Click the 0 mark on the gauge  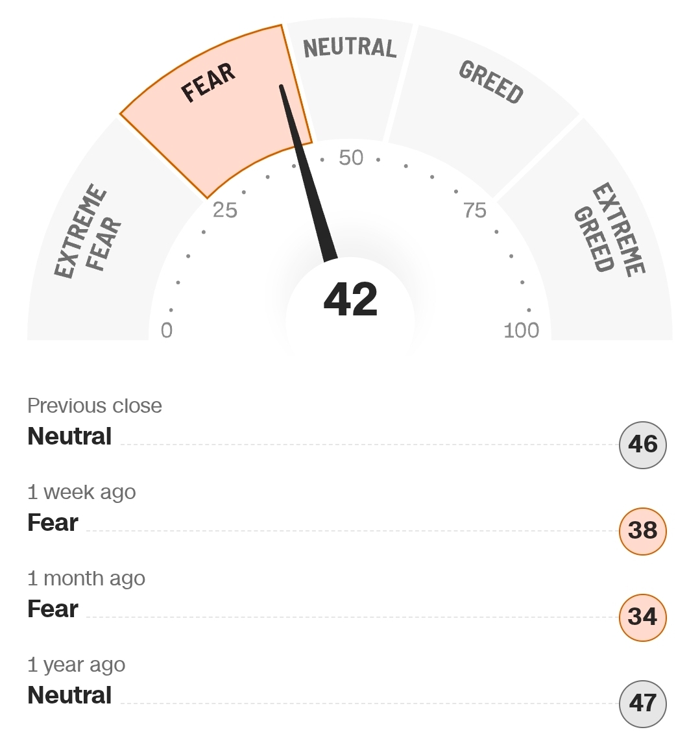(167, 330)
